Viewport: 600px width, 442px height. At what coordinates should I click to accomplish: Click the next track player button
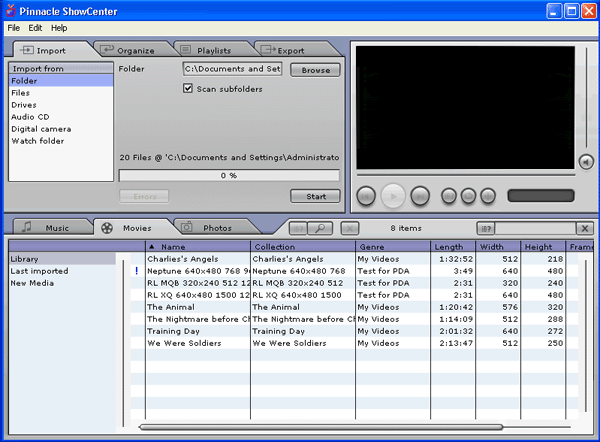(420, 196)
